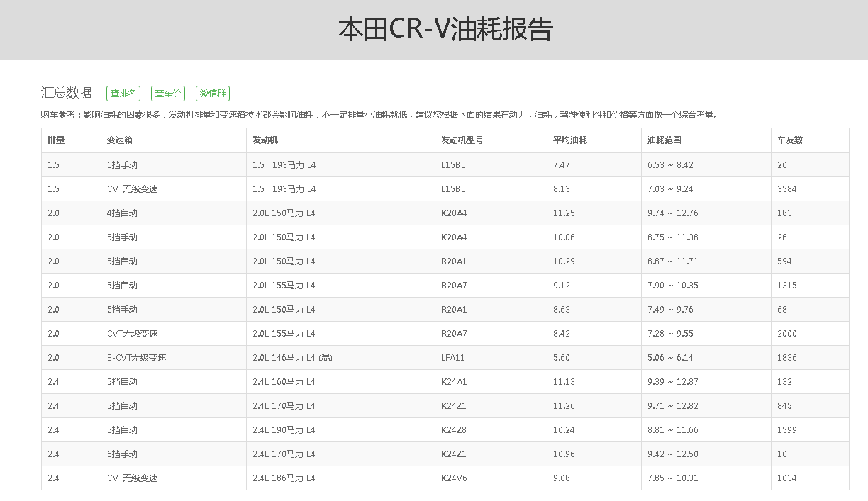This screenshot has width=868, height=501.
Task: Click the 发动机 column header
Action: point(265,140)
